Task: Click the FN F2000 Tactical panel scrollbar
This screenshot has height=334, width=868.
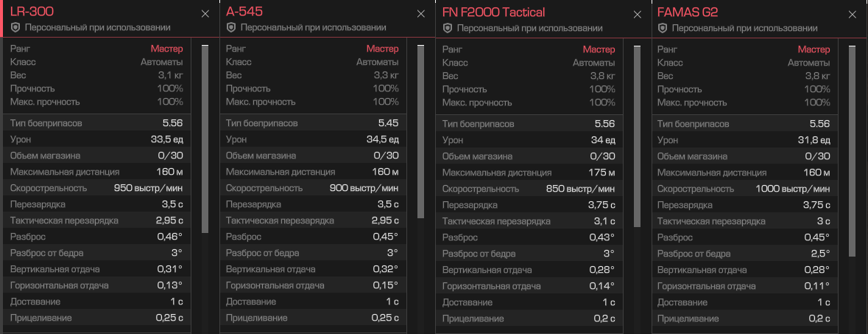Action: click(637, 136)
